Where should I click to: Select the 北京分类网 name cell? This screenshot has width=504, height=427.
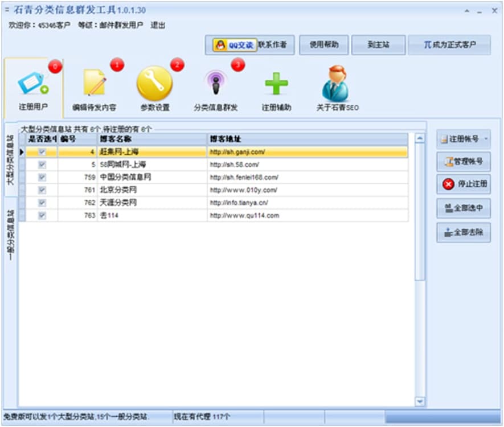tap(152, 190)
